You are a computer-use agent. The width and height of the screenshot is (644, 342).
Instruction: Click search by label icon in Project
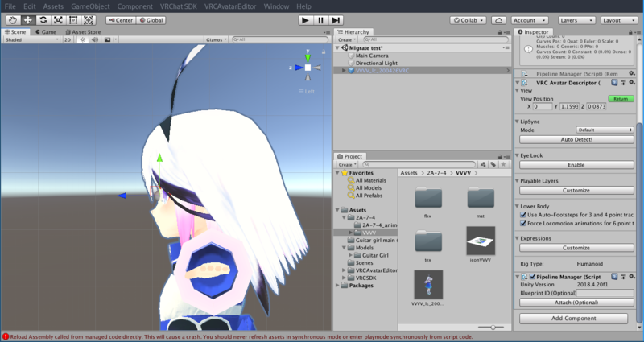point(493,165)
